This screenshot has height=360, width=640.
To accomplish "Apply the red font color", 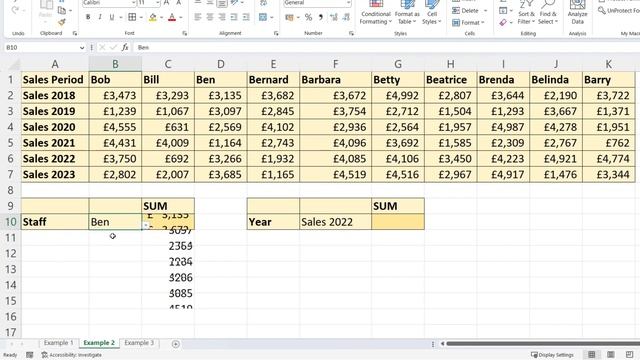I will (172, 17).
